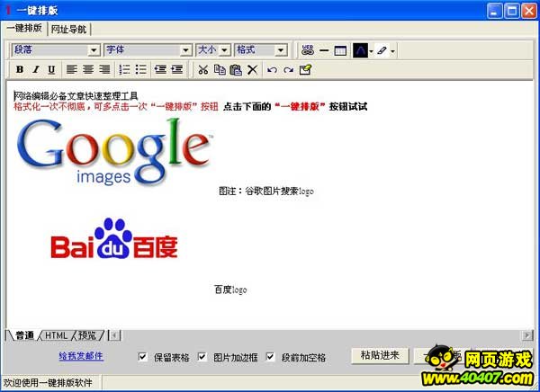Click the scroll right arrow

[527, 335]
